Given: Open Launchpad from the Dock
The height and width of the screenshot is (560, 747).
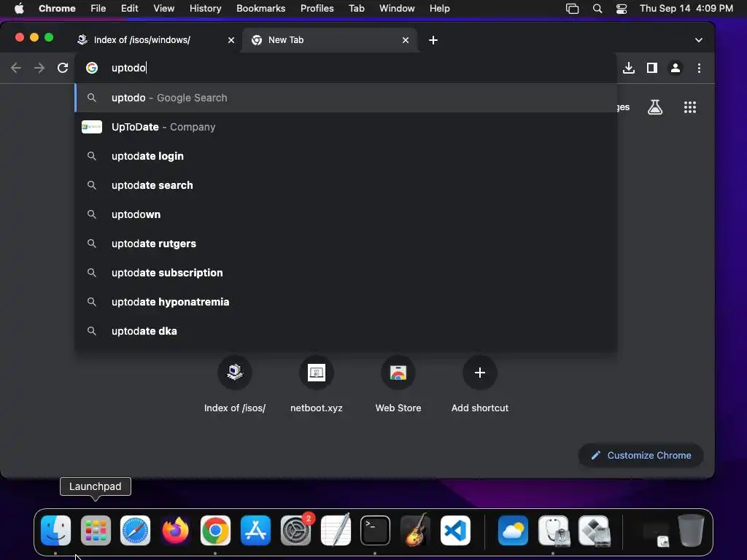Looking at the screenshot, I should pyautogui.click(x=96, y=531).
